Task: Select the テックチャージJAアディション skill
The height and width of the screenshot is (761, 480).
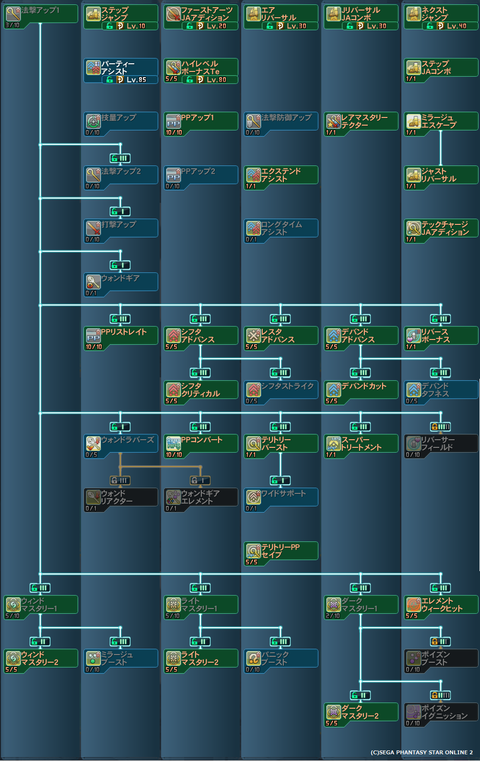Action: [441, 231]
